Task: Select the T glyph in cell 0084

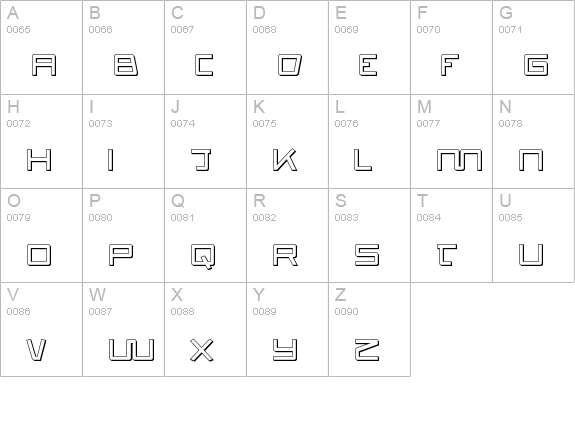Action: [x=447, y=255]
